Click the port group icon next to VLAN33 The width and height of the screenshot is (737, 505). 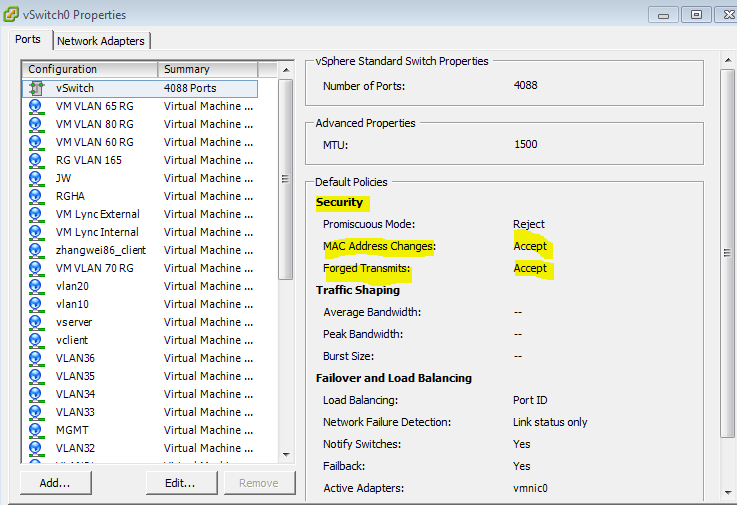click(x=36, y=412)
